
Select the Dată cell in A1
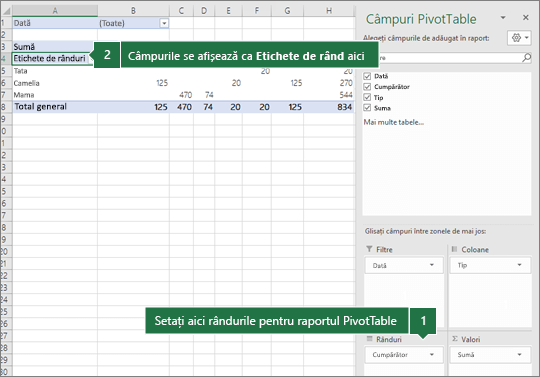(x=55, y=23)
